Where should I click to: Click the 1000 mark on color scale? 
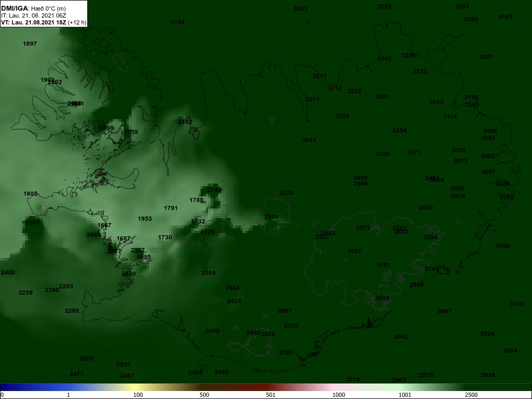338,395
